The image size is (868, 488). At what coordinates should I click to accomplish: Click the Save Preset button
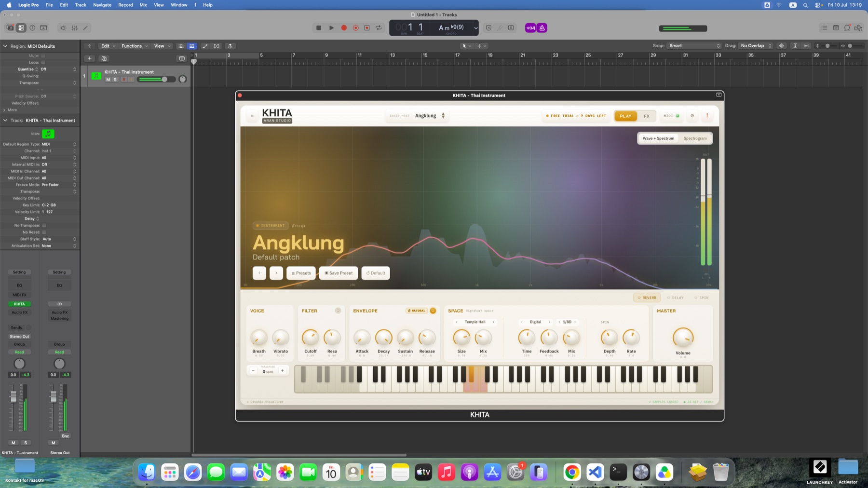coord(339,273)
